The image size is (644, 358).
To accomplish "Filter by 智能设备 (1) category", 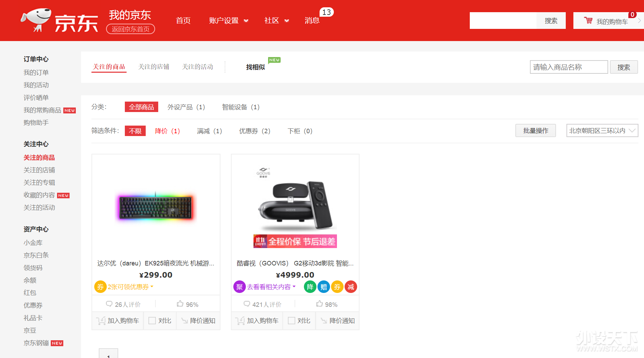I will (x=241, y=107).
